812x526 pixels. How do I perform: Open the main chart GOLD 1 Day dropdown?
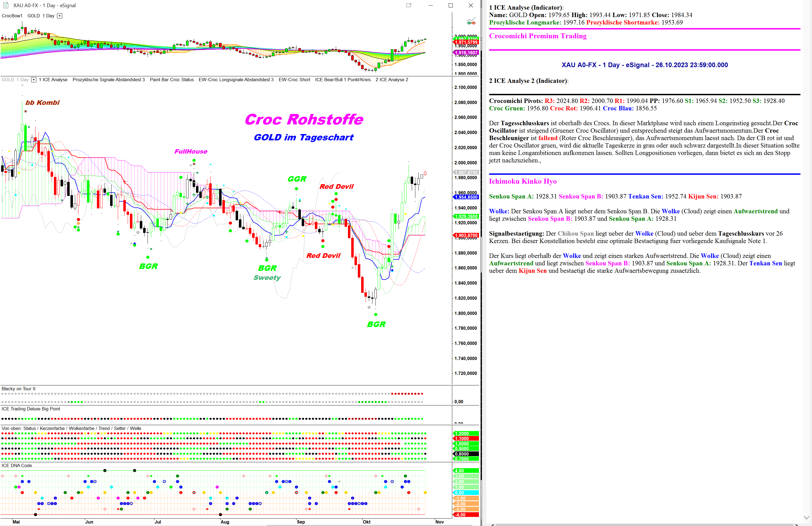pos(34,80)
